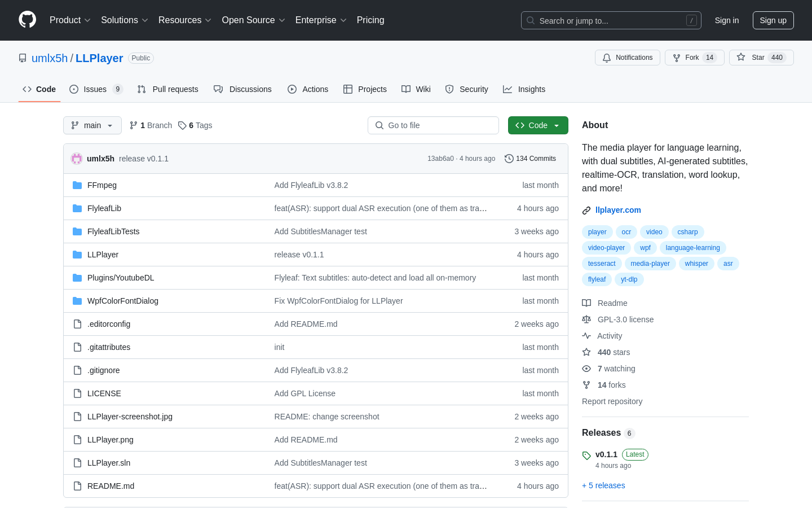Click the 6 Tags link

tap(195, 125)
